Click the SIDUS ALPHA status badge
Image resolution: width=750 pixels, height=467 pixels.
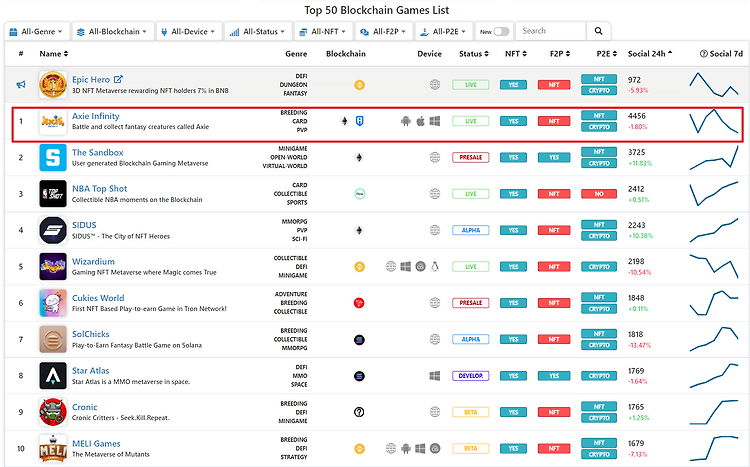coord(471,230)
